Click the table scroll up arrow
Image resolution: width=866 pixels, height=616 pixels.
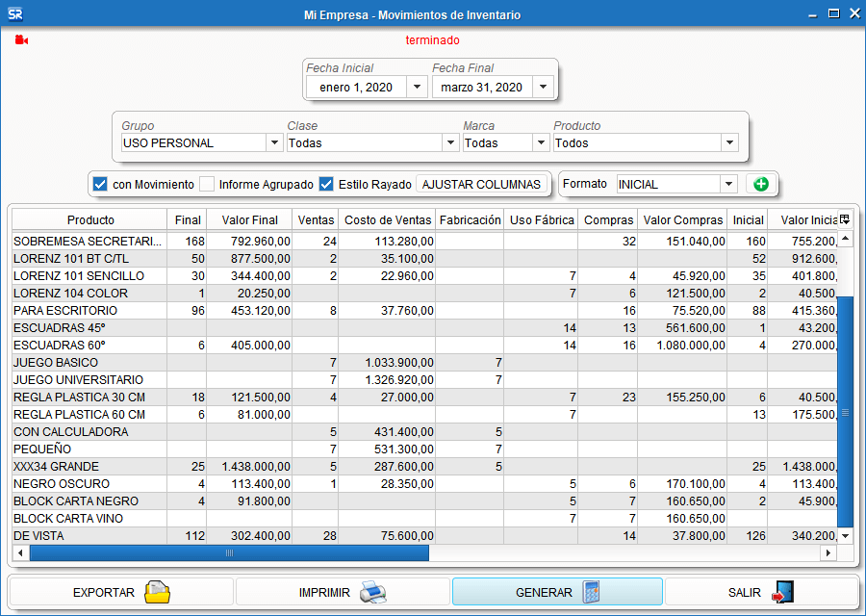click(845, 238)
